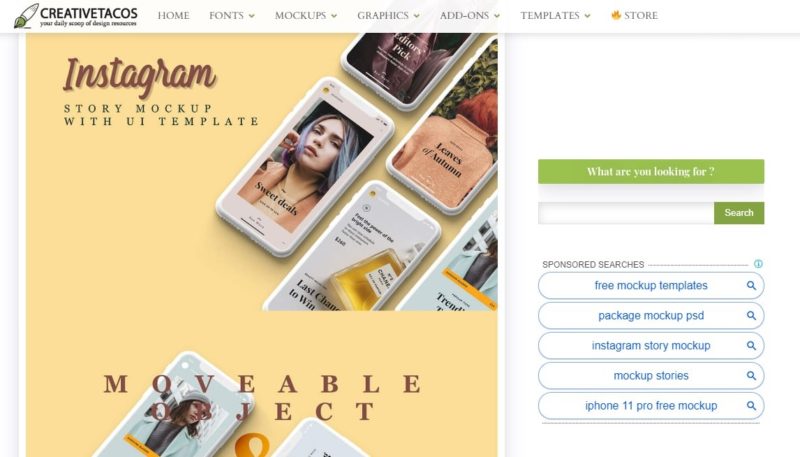Go to the Home menu item
800x457 pixels.
pos(173,16)
